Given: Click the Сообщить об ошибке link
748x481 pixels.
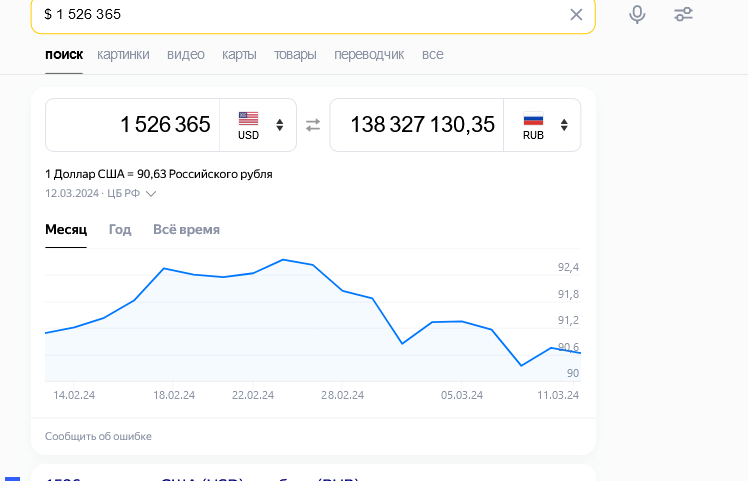Looking at the screenshot, I should (x=98, y=436).
